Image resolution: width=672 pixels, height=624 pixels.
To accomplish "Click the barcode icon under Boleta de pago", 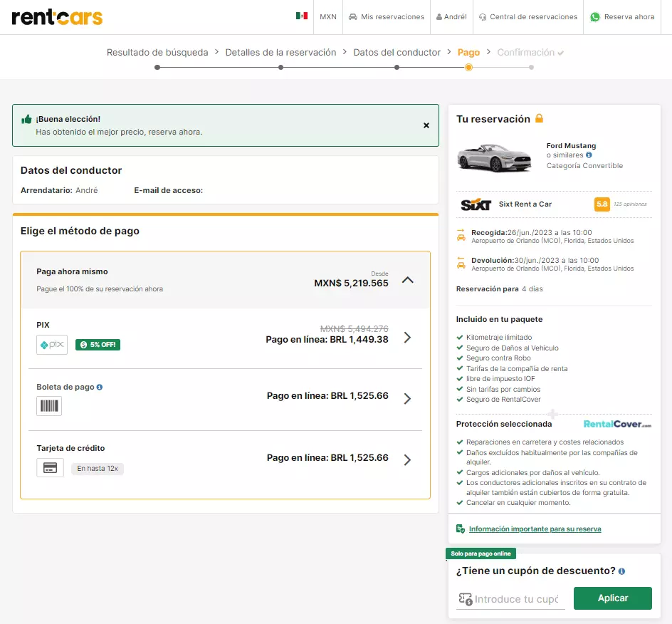I will tap(51, 405).
